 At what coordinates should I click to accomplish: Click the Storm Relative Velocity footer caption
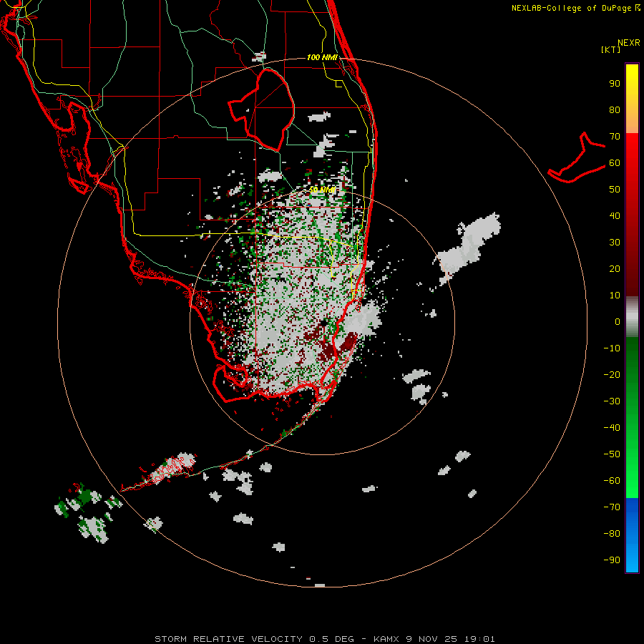(x=324, y=639)
